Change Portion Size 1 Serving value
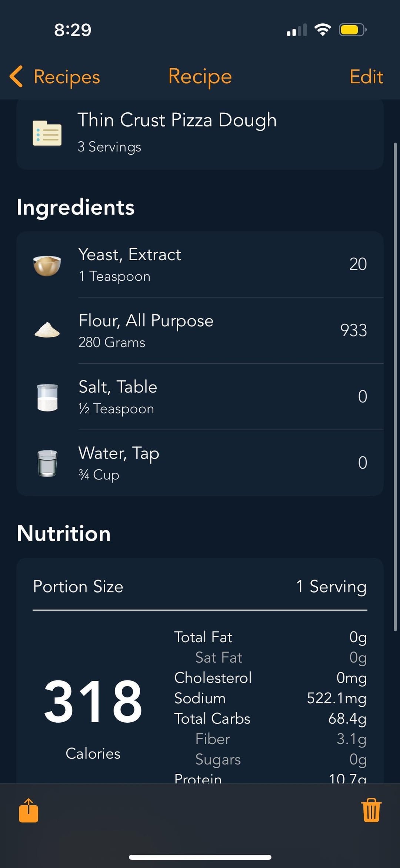This screenshot has height=868, width=400. pyautogui.click(x=331, y=587)
